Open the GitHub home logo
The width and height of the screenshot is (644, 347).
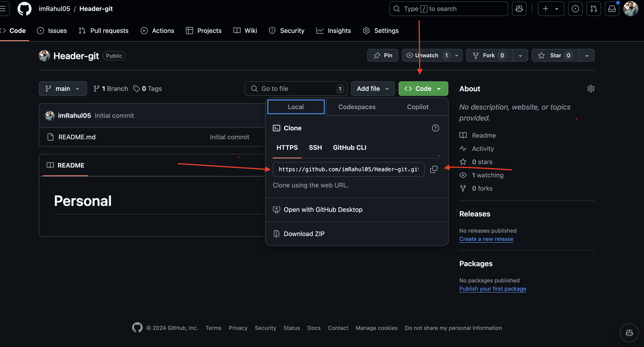pos(24,9)
